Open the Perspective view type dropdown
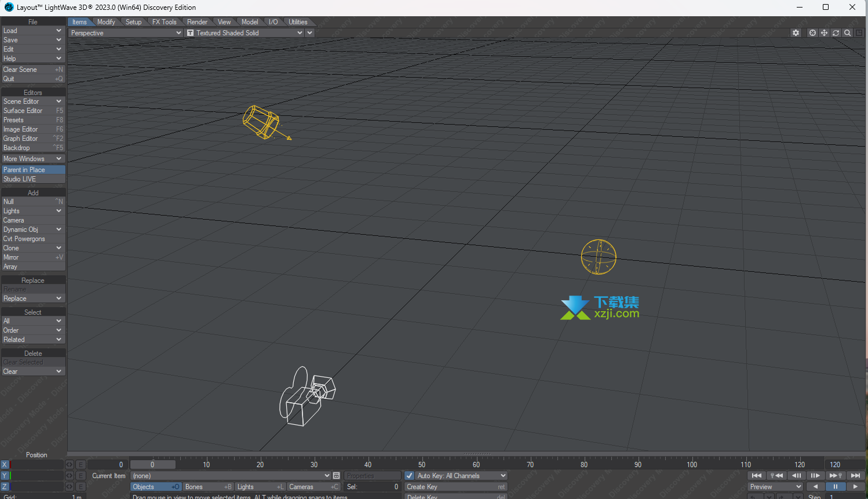The width and height of the screenshot is (868, 499). point(126,33)
